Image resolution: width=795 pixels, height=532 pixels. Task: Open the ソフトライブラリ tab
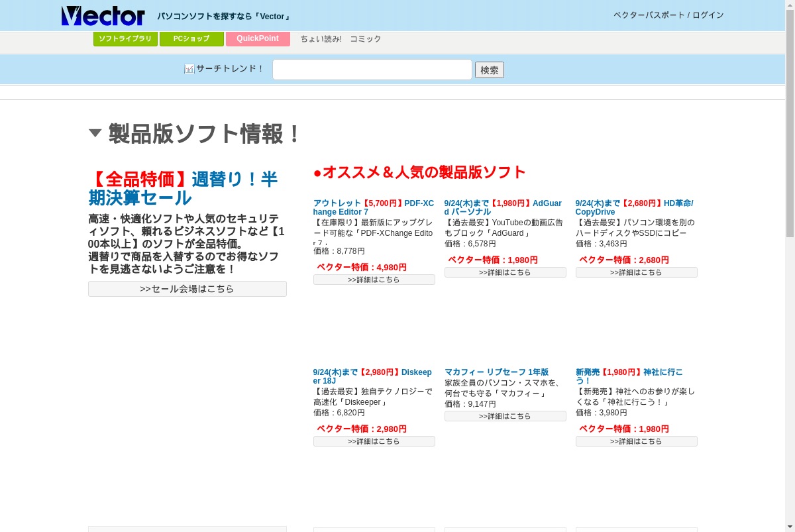[125, 39]
